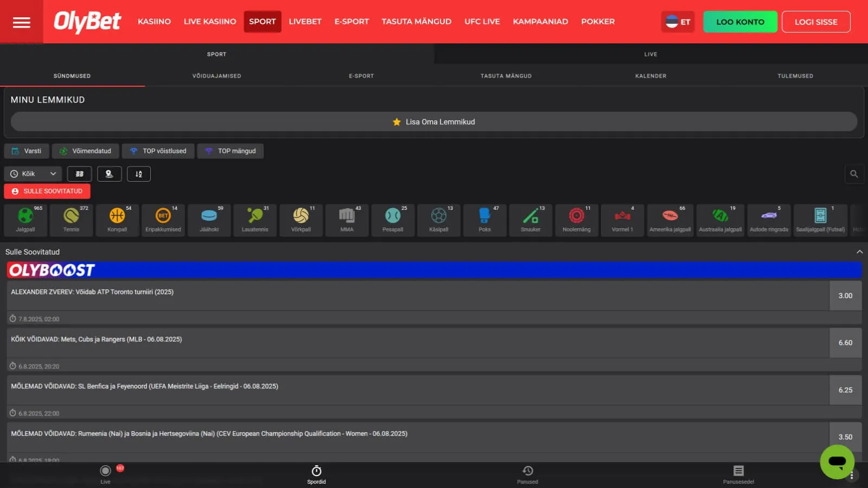The image size is (868, 488).
Task: Select the Korvpall basketball icon
Action: pos(117,220)
